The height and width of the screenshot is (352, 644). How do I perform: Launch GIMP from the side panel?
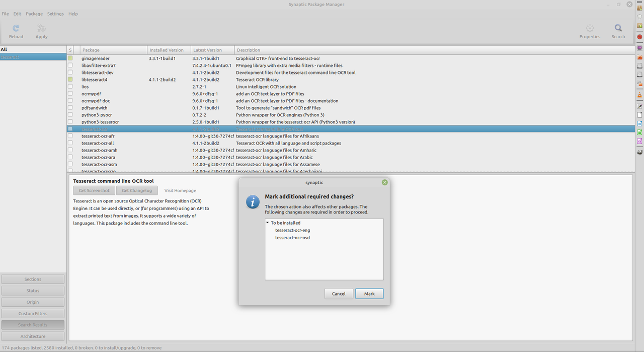click(639, 152)
